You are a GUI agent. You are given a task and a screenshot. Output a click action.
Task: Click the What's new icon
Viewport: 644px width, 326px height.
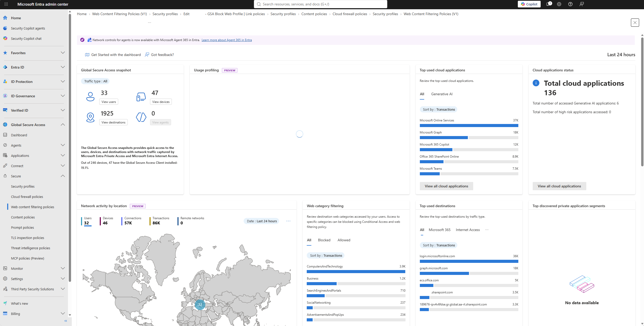(x=5, y=303)
